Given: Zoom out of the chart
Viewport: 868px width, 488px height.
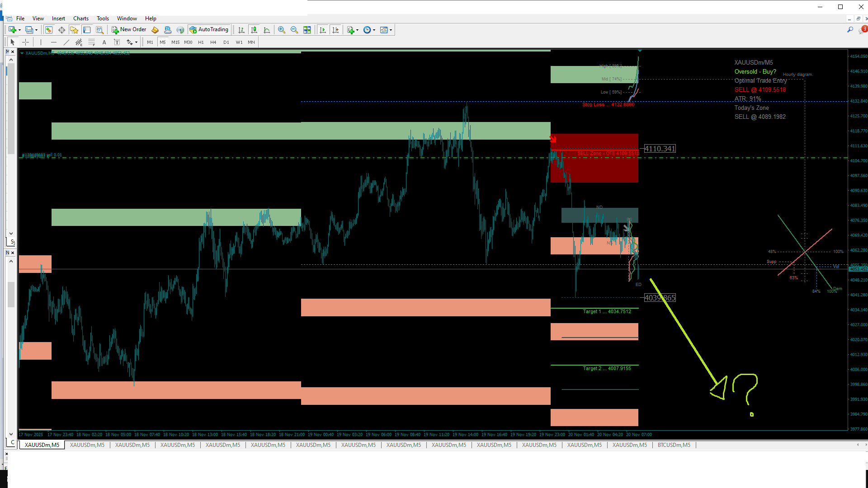Looking at the screenshot, I should click(x=294, y=30).
